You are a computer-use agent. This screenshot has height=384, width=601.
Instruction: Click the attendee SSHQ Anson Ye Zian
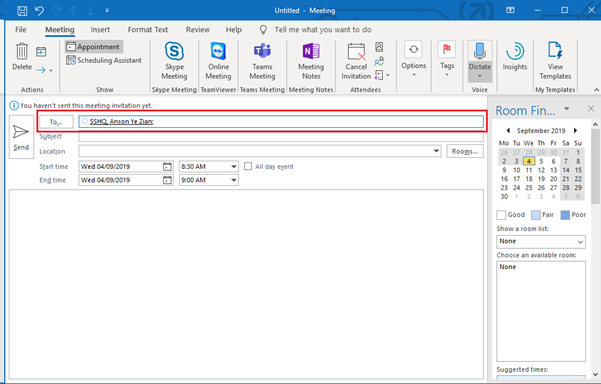[x=121, y=121]
